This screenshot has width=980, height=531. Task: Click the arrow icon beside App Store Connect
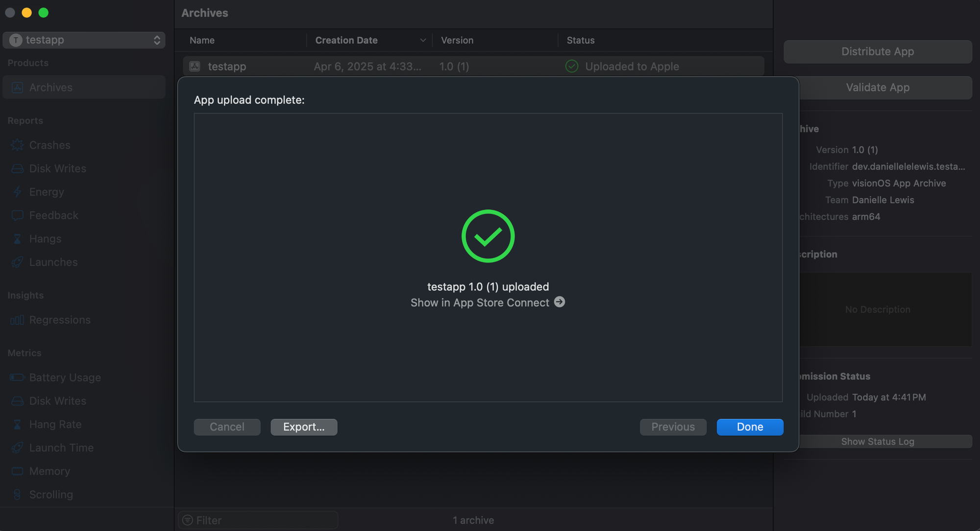560,302
